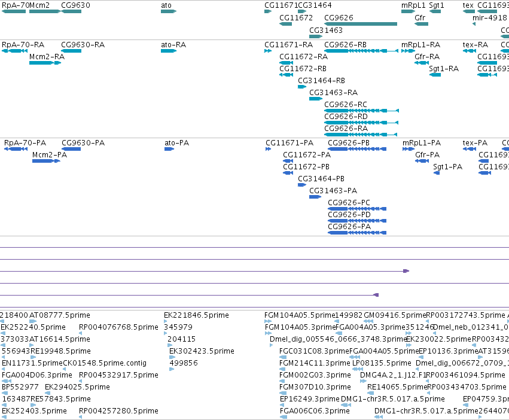
Task: Click the "CG9626-PA" protein label
Action: tap(349, 226)
